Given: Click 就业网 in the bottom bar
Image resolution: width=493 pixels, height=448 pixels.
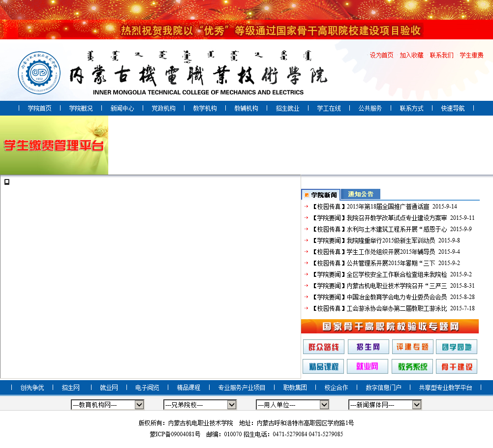Looking at the screenshot, I should tap(109, 388).
